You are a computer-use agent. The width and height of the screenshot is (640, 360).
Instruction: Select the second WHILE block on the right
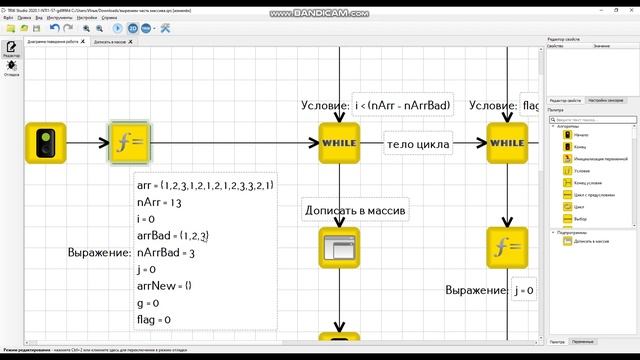coord(507,143)
